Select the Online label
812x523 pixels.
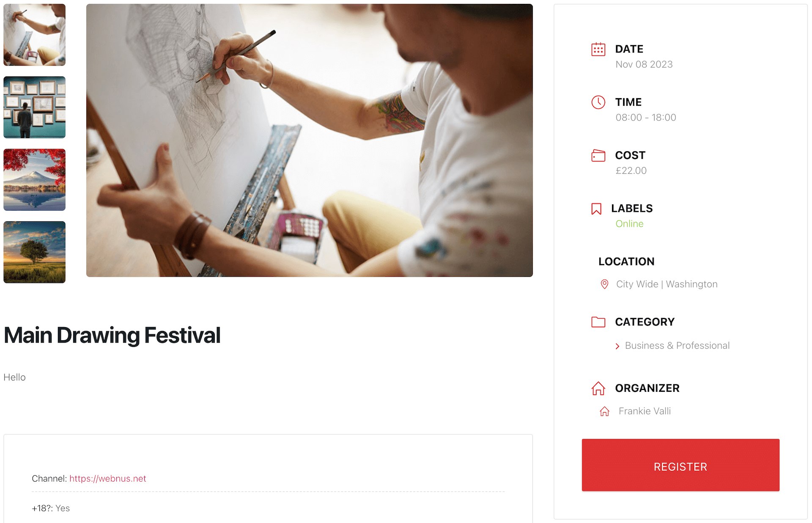click(629, 224)
